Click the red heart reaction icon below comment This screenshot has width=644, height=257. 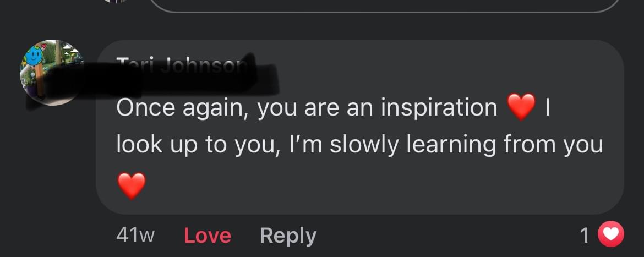611,236
